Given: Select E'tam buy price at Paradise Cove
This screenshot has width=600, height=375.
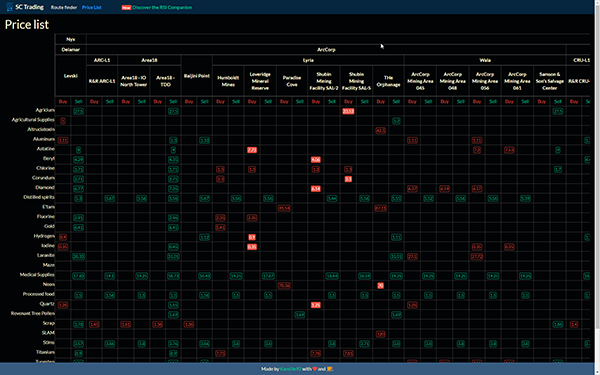Looking at the screenshot, I should (284, 208).
